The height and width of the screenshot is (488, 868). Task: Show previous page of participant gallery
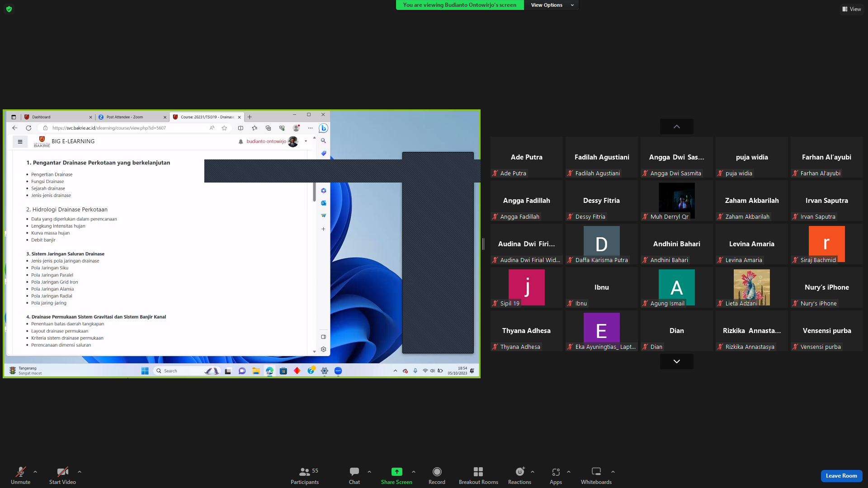677,127
